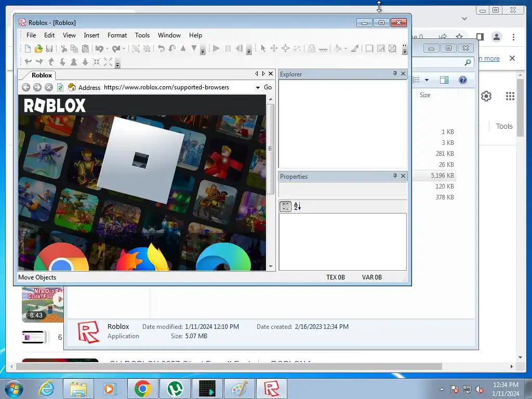
Task: Open the Help menu
Action: [x=195, y=35]
